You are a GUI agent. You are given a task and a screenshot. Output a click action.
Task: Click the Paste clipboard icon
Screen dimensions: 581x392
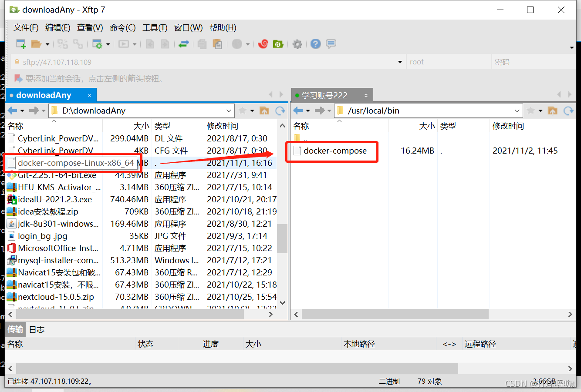coord(217,44)
